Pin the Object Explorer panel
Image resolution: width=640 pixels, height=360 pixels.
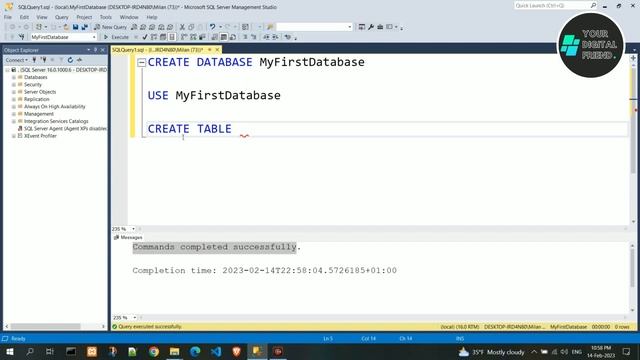96,50
